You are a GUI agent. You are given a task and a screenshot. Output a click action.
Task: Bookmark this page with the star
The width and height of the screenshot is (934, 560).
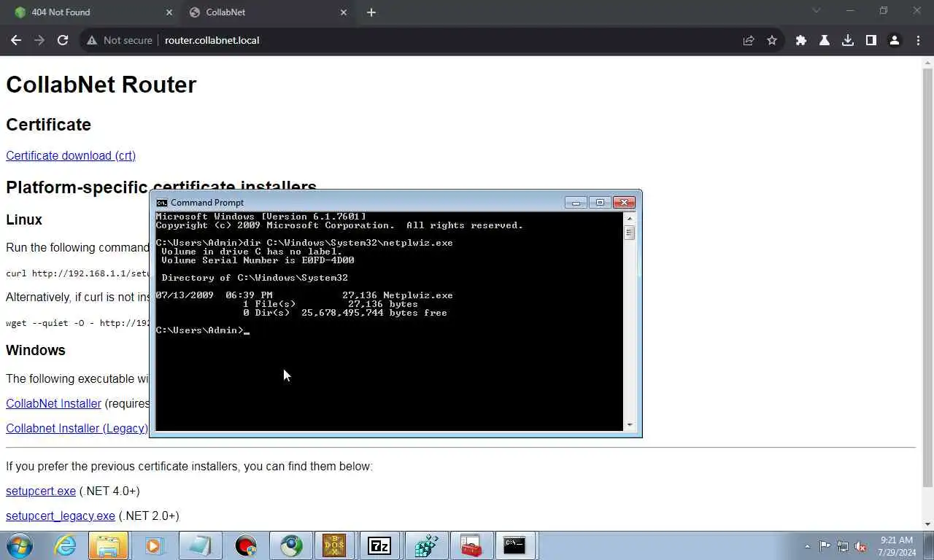[772, 40]
